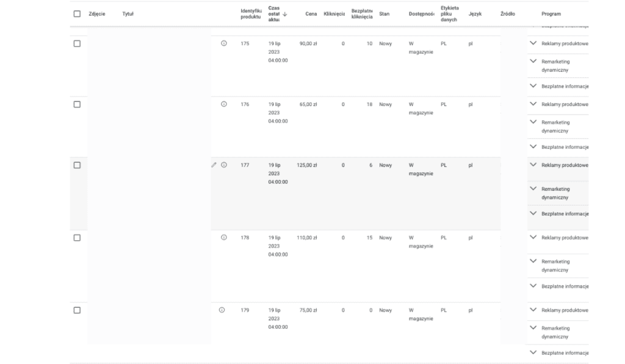Click the info icon next to product 178
Image resolution: width=625 pixels, height=364 pixels.
[224, 237]
